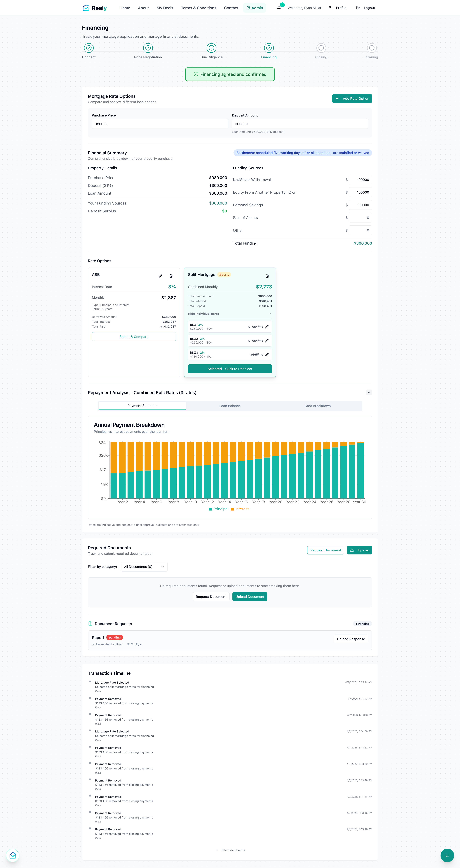Click the $2,867 ASB monthly value
Image resolution: width=460 pixels, height=868 pixels.
click(169, 298)
